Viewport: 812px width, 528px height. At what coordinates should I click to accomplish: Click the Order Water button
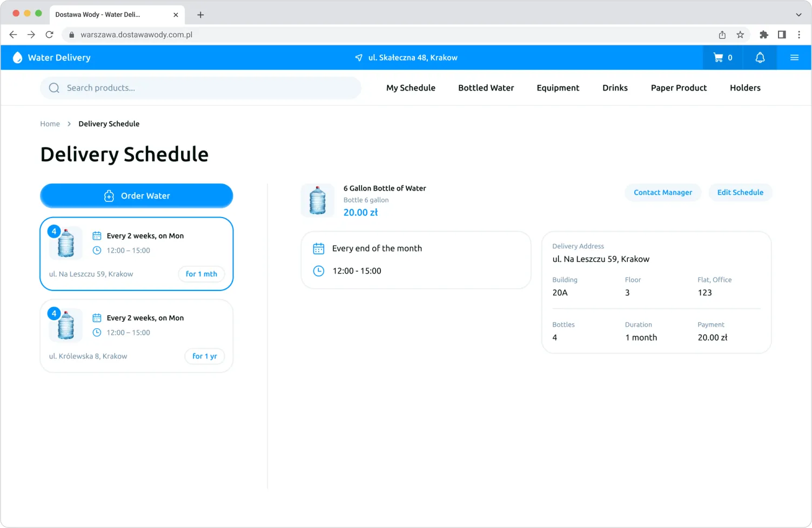(137, 196)
